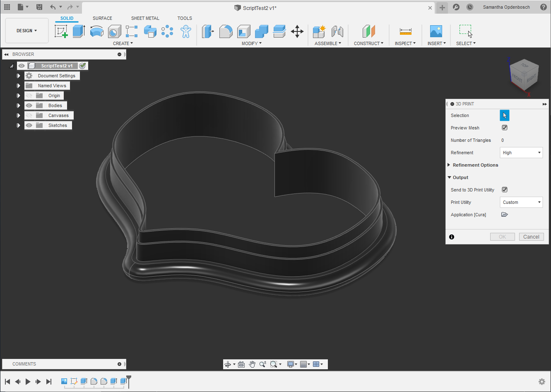Open the Design workspace button
The height and width of the screenshot is (392, 551).
[x=26, y=31]
